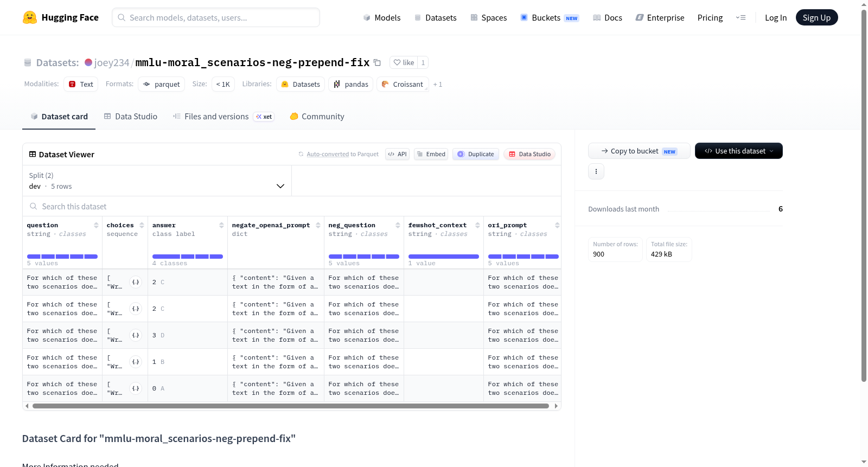
Task: Click the "Datasets:" breadcrumb label
Action: click(58, 63)
